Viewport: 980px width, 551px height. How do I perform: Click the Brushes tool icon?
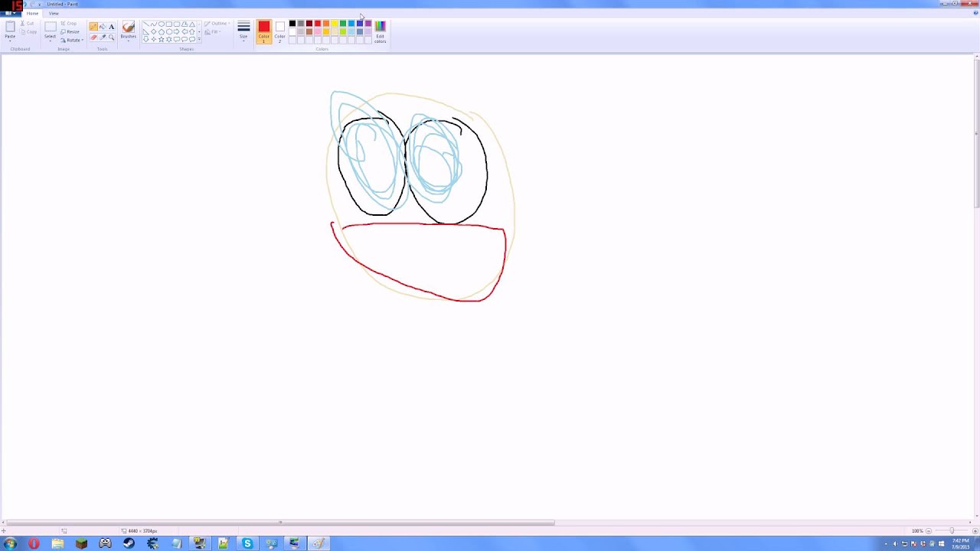129,27
